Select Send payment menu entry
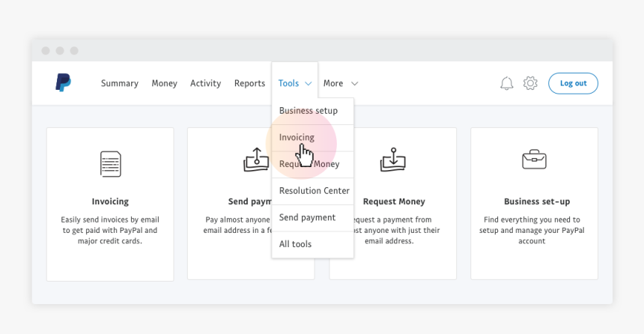The height and width of the screenshot is (334, 644). point(307,218)
